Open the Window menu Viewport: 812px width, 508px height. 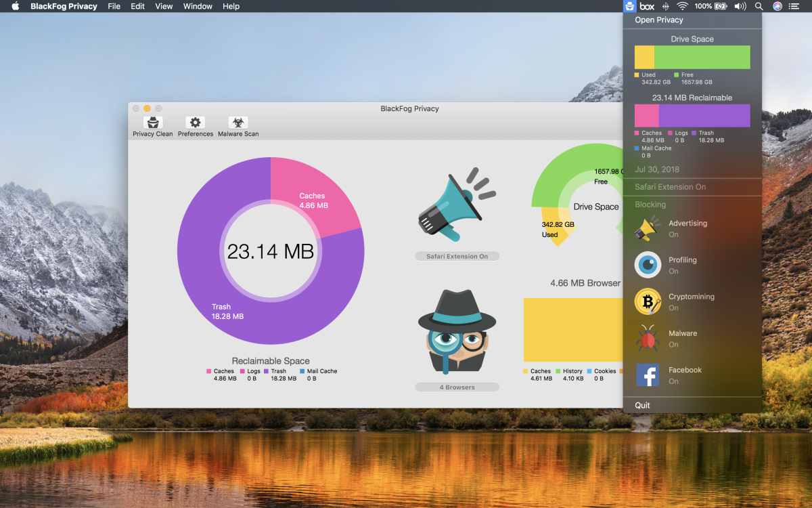coord(197,6)
